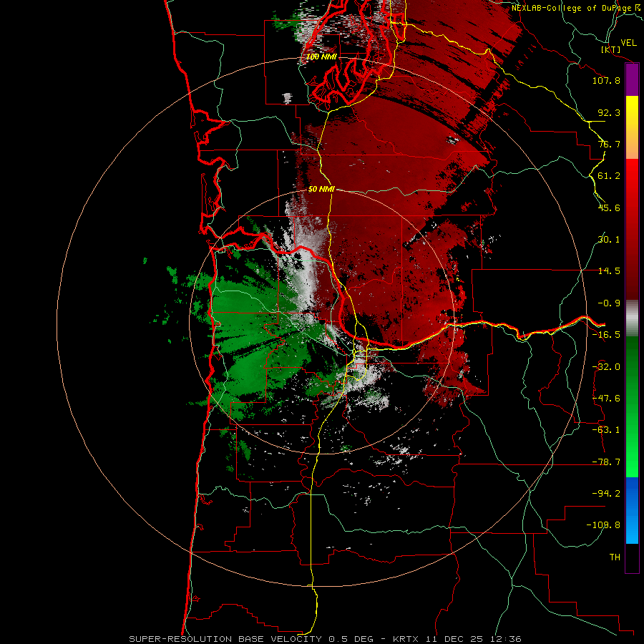644x644 pixels.
Task: Select the -16.5 legend value
Action: 606,335
